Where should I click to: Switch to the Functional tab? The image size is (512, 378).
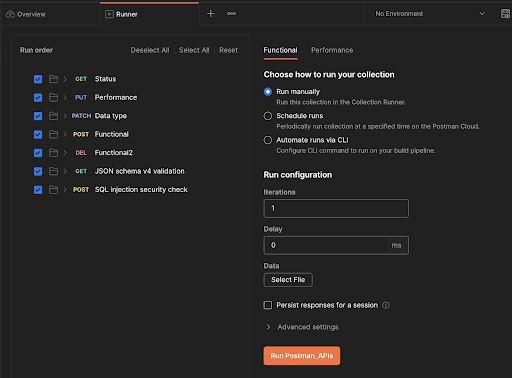[280, 50]
